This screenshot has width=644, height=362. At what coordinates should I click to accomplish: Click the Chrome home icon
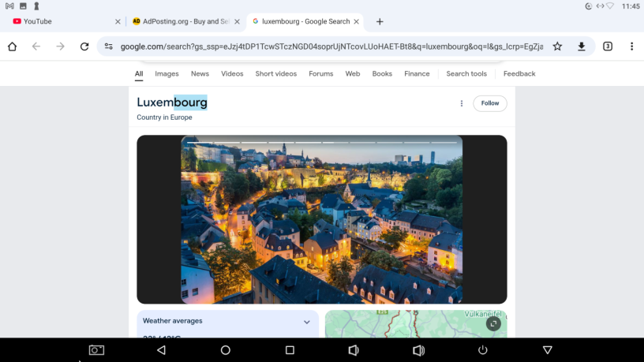click(12, 47)
